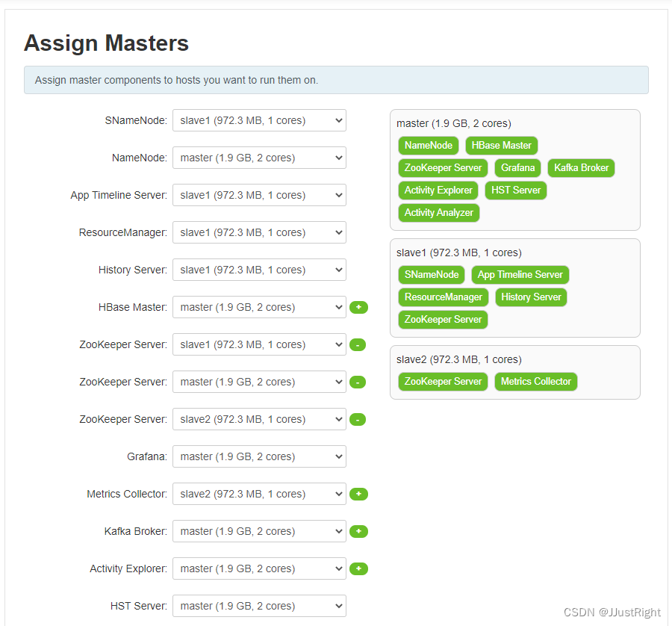
Task: Click the HST Server tag on master host
Action: pos(516,190)
